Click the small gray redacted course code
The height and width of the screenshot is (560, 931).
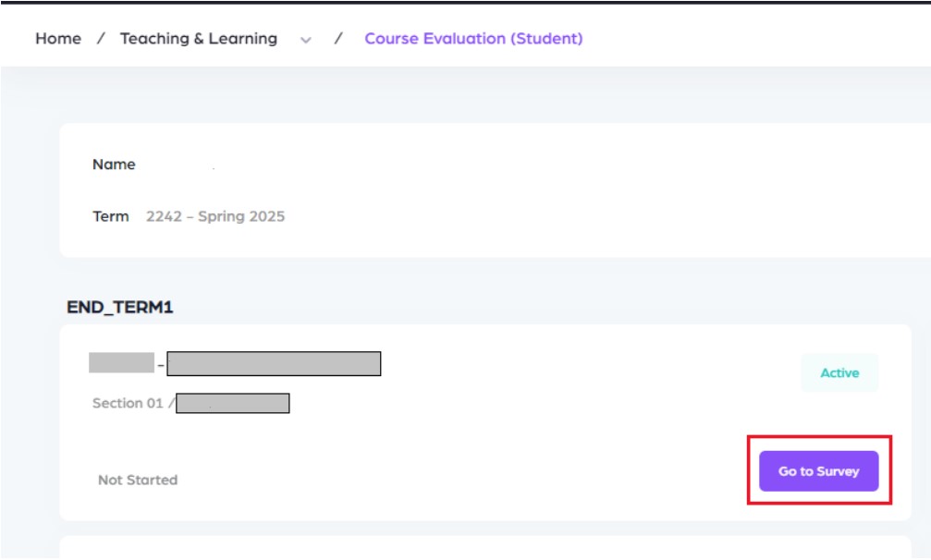tap(121, 363)
